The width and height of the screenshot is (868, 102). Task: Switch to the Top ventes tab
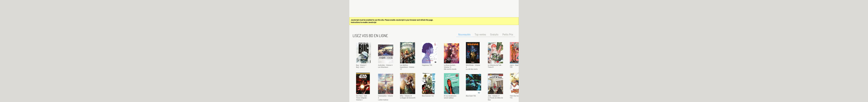480,34
